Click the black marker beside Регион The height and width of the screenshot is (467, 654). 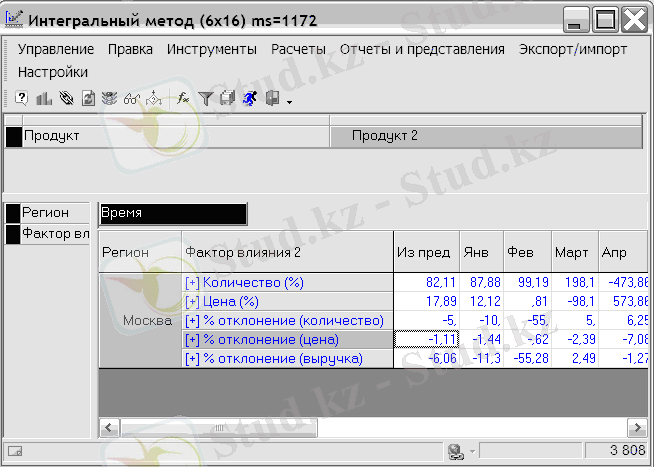(x=13, y=213)
